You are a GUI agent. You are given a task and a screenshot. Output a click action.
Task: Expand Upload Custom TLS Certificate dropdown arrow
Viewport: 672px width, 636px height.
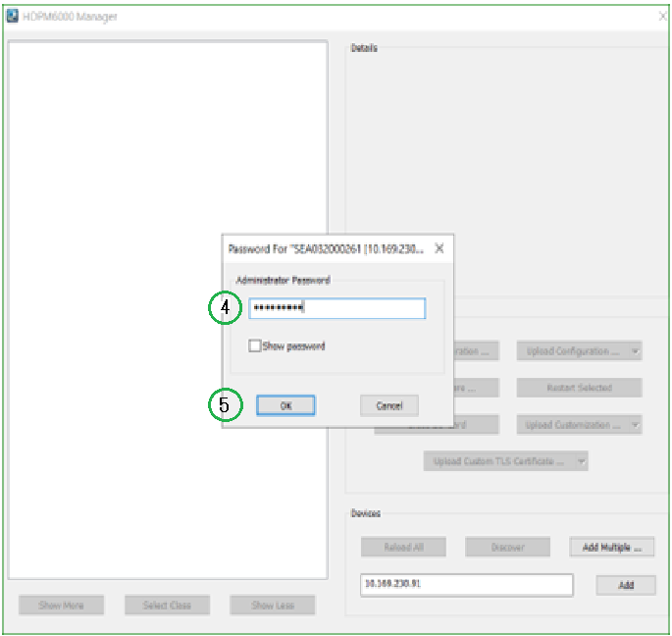pyautogui.click(x=581, y=461)
